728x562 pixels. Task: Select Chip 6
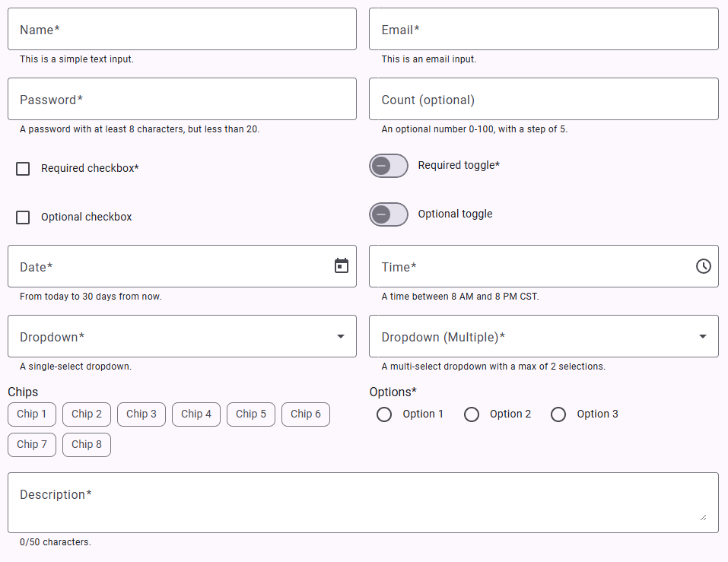pos(306,414)
